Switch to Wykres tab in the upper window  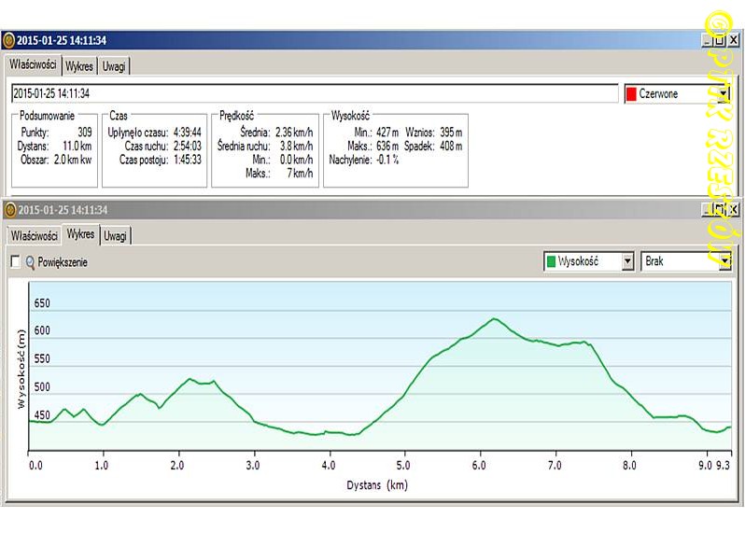coord(78,66)
